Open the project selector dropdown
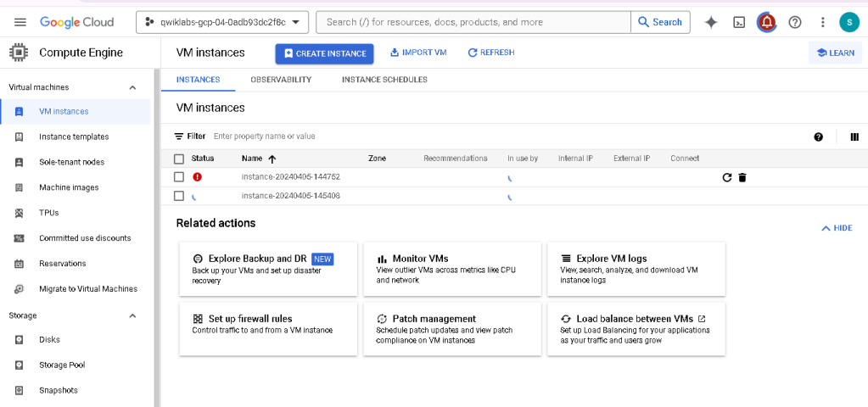The width and height of the screenshot is (868, 407). (x=222, y=22)
